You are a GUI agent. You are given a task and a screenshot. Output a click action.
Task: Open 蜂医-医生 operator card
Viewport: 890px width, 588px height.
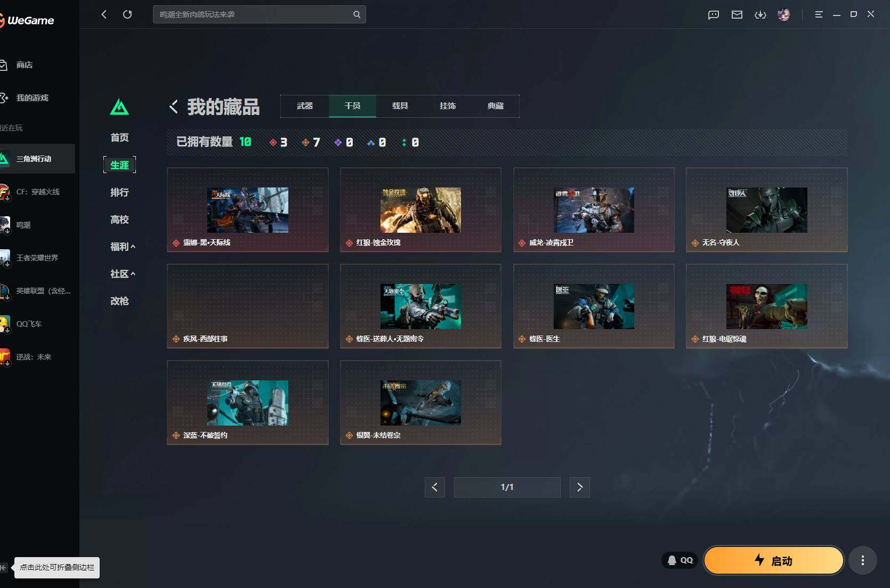[594, 306]
